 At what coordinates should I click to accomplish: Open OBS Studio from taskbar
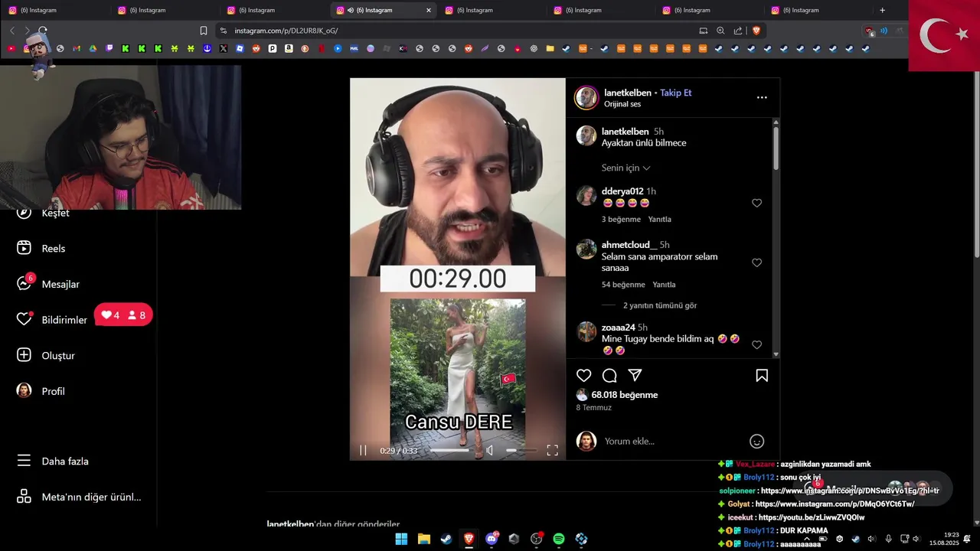point(537,539)
